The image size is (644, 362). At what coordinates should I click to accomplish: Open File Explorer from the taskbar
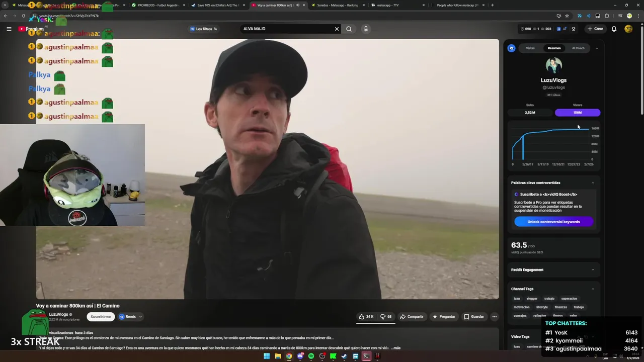pyautogui.click(x=278, y=356)
